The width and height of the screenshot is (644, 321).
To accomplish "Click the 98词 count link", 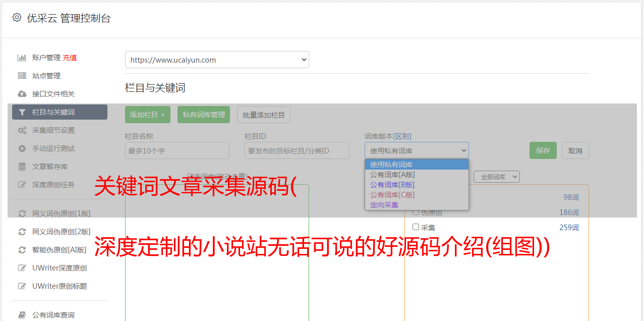I will pyautogui.click(x=571, y=197).
